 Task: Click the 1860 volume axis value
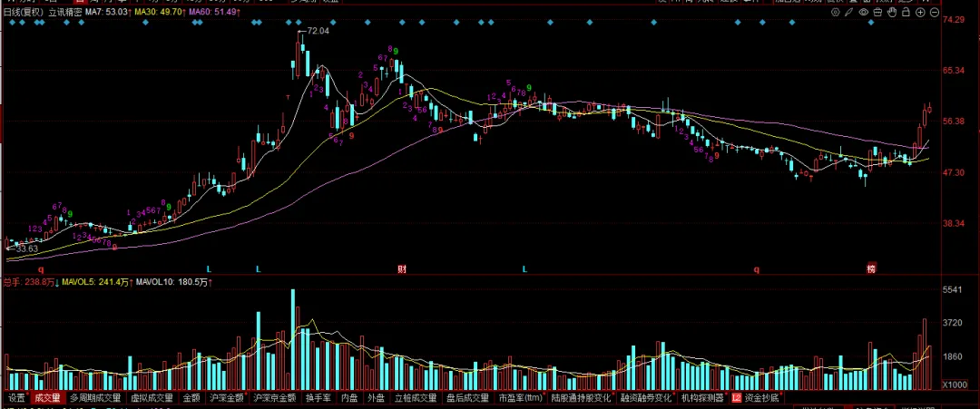(952, 356)
